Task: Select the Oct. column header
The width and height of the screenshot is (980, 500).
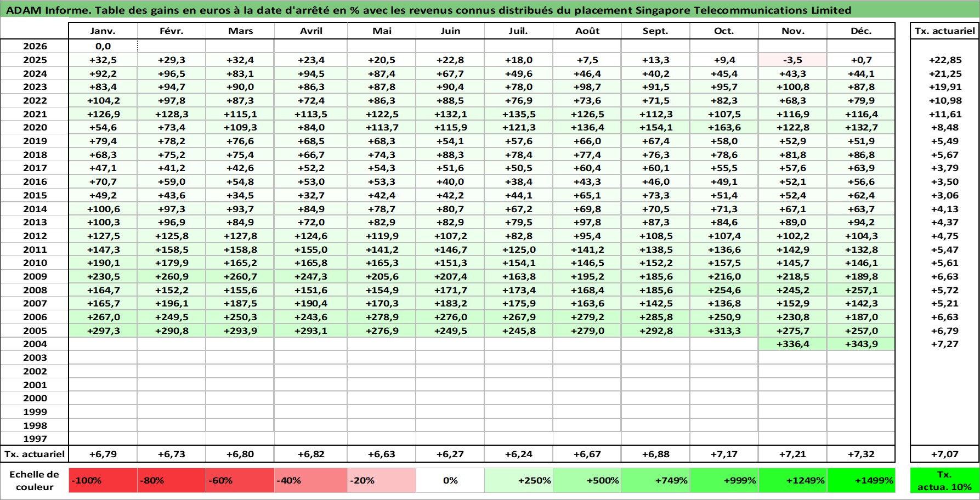Action: [x=724, y=31]
